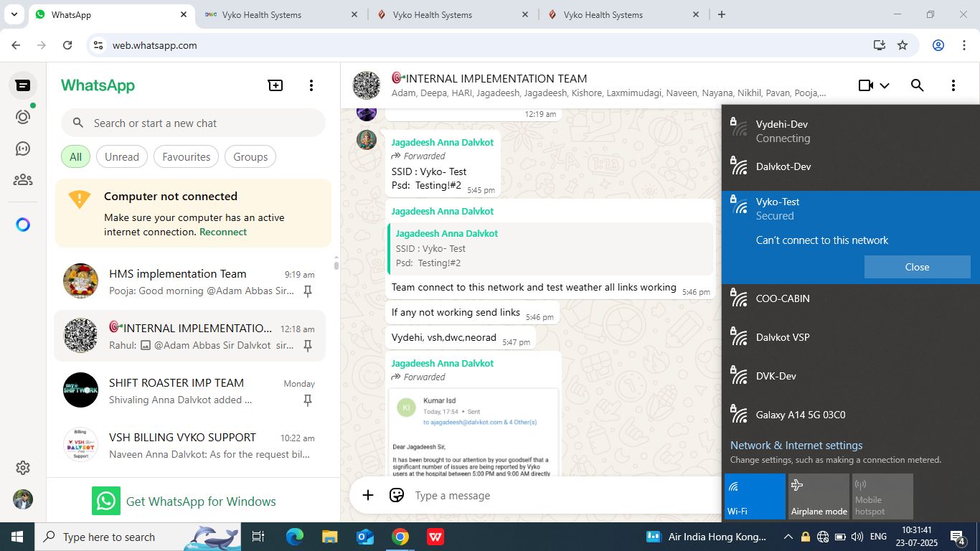
Task: Click the Reconnect link
Action: [223, 232]
